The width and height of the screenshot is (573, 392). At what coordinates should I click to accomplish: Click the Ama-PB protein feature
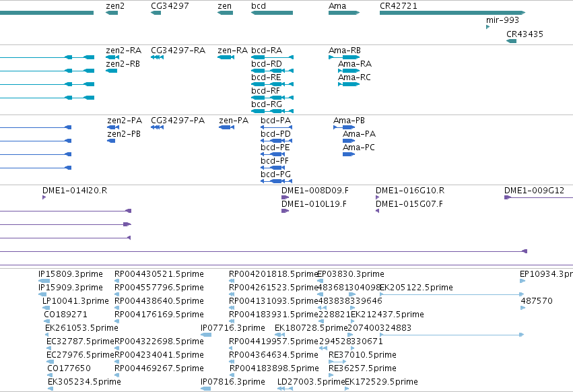click(x=344, y=127)
